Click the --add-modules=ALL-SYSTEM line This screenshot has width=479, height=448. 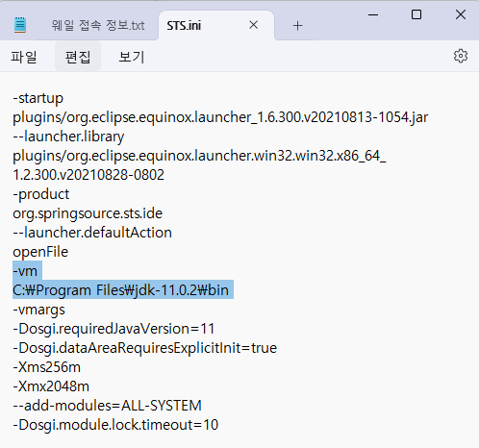coord(108,406)
